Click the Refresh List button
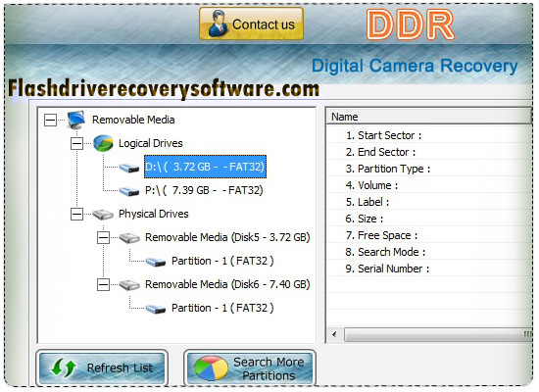 102,367
